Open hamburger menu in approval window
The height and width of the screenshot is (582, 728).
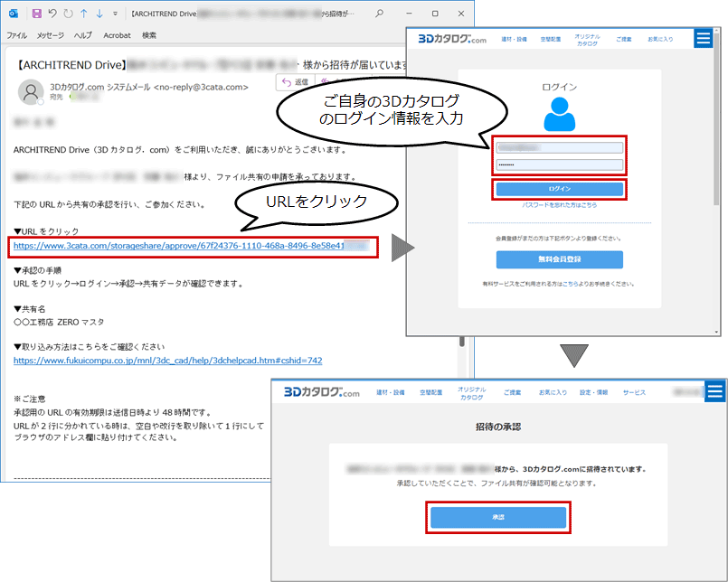tap(715, 391)
